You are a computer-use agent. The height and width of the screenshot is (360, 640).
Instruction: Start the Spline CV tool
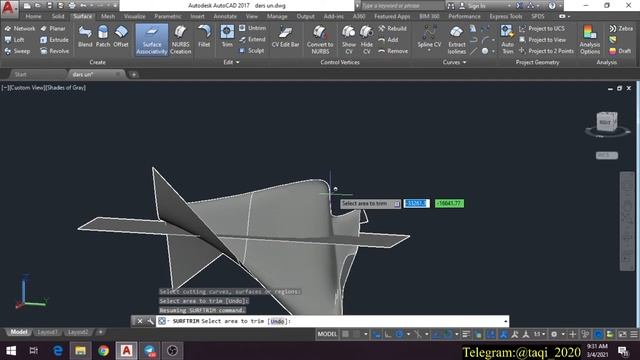[x=429, y=36]
